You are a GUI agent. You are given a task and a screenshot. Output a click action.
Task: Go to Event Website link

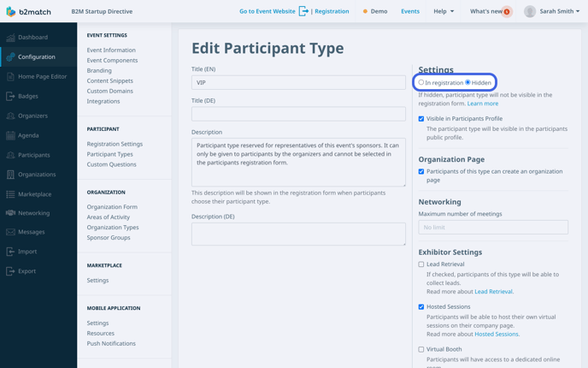pos(268,11)
